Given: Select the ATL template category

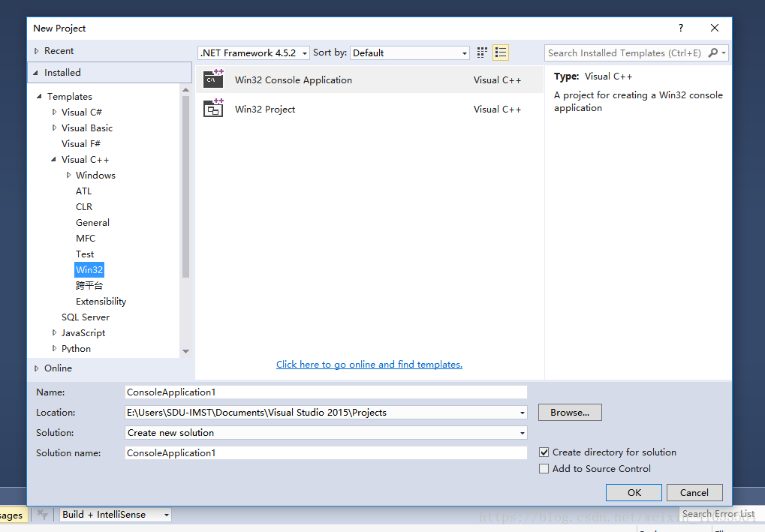Looking at the screenshot, I should click(x=83, y=191).
